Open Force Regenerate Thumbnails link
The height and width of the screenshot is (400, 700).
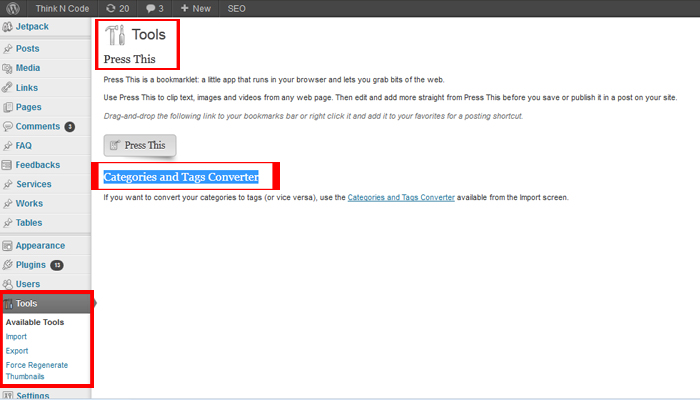coord(37,371)
